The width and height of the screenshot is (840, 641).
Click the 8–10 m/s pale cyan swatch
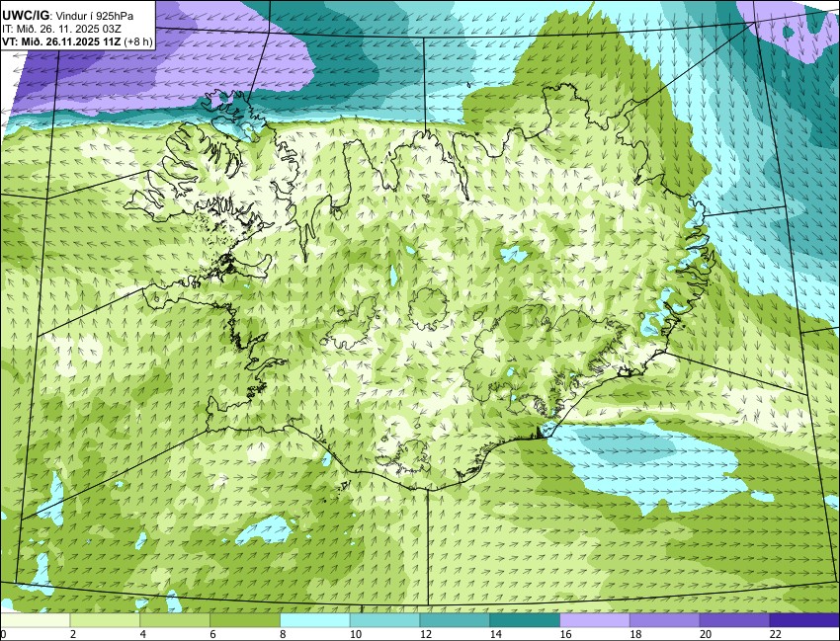pos(315,620)
